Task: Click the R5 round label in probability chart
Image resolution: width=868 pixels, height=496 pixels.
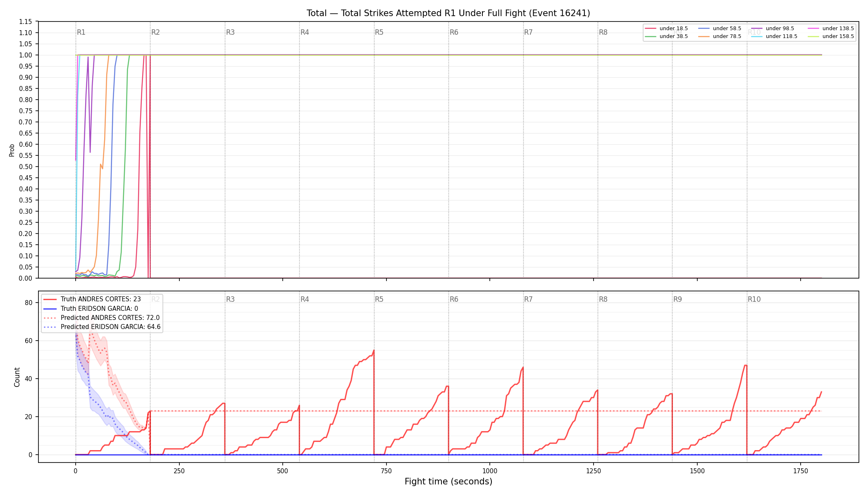Action: point(379,32)
